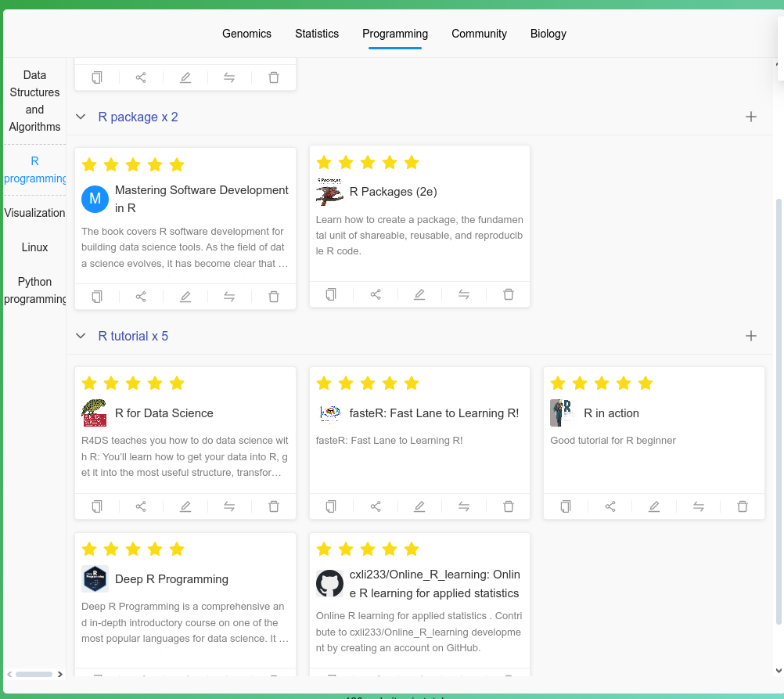
Task: Edit the Mastering Software Development in R card
Action: coord(185,297)
